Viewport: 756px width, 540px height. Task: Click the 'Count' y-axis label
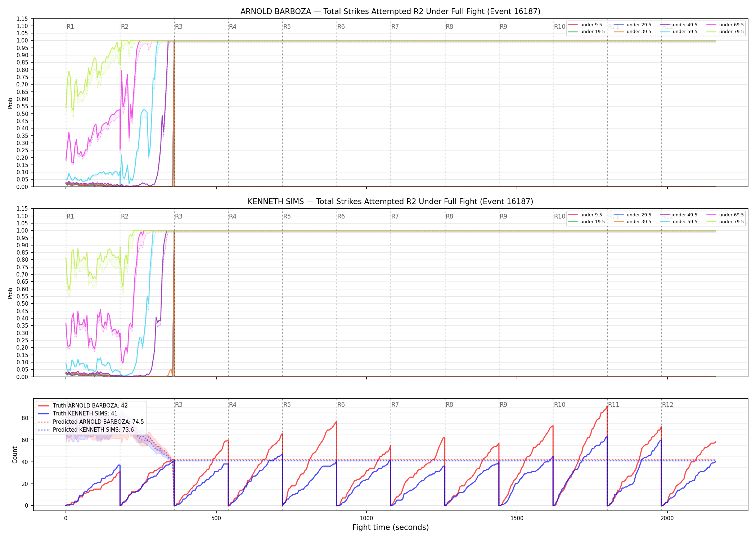pos(15,455)
